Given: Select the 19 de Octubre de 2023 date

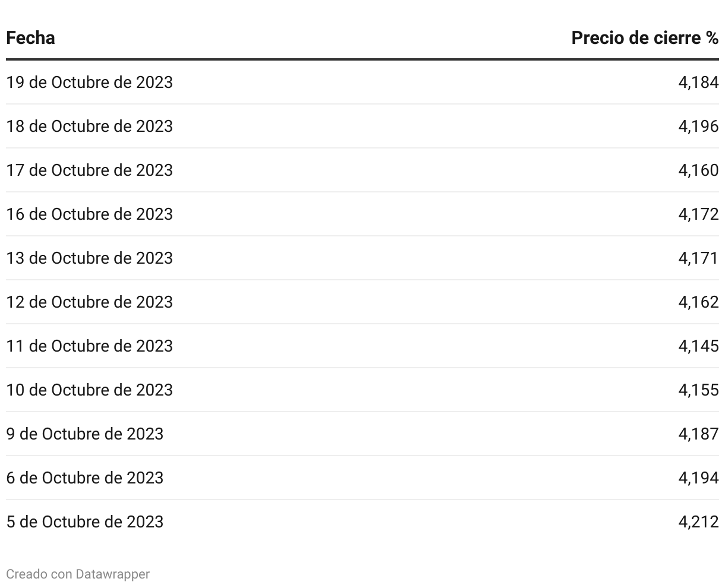Looking at the screenshot, I should pos(89,82).
